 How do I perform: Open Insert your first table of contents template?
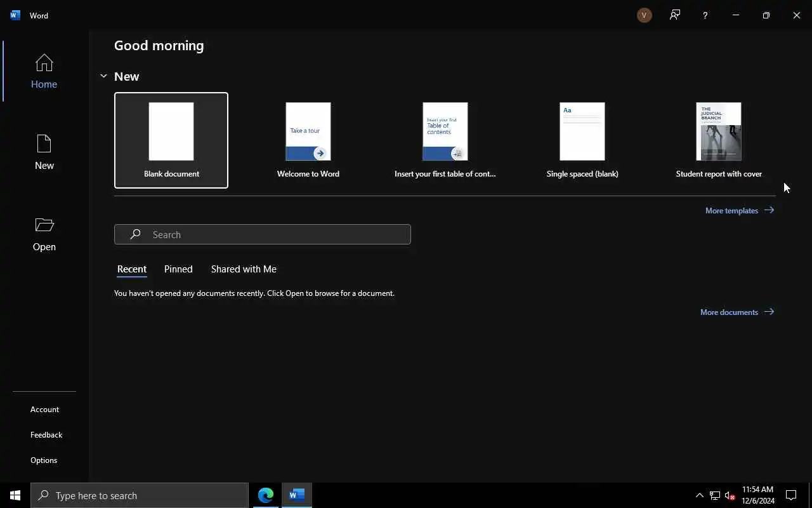pyautogui.click(x=445, y=140)
